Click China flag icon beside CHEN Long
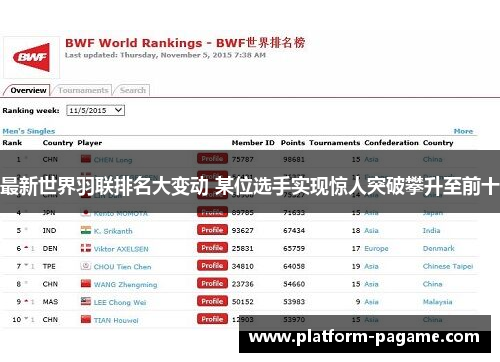This screenshot has height=362, width=500. 86,159
